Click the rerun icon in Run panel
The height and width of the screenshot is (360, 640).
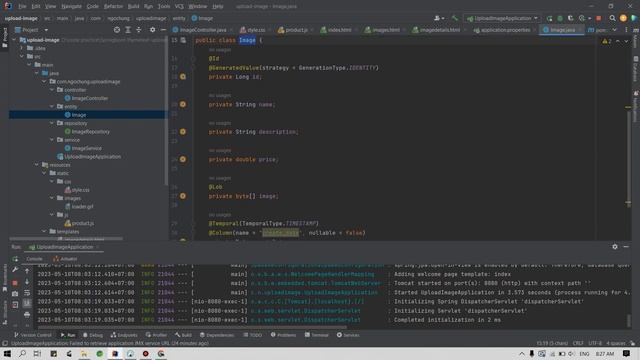pos(15,259)
